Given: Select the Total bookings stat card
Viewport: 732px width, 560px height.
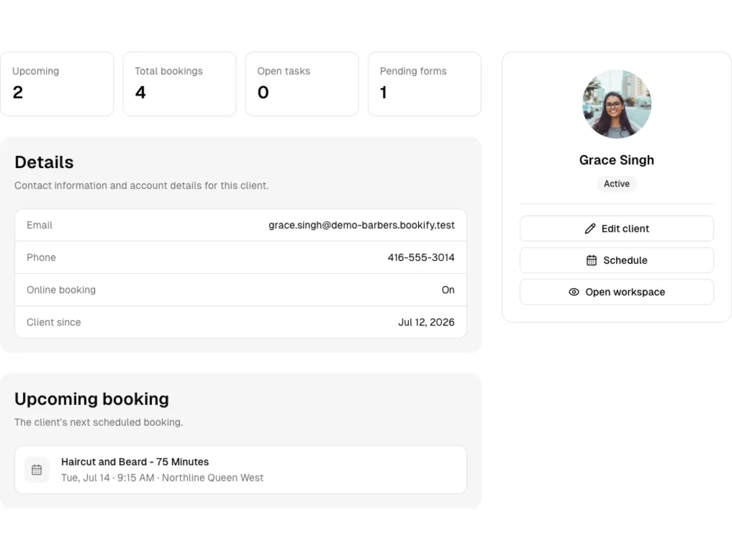Looking at the screenshot, I should (x=179, y=83).
